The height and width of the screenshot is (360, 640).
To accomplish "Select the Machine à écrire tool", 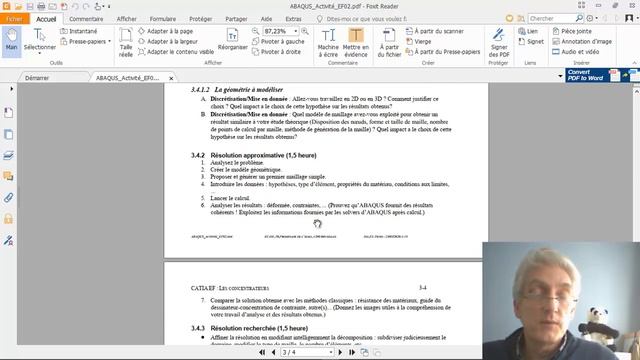I will (x=328, y=43).
